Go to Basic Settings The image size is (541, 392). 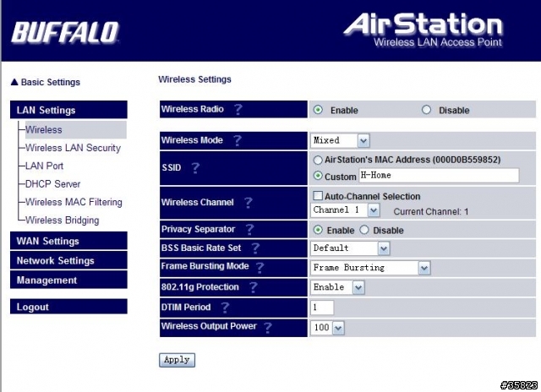click(51, 82)
